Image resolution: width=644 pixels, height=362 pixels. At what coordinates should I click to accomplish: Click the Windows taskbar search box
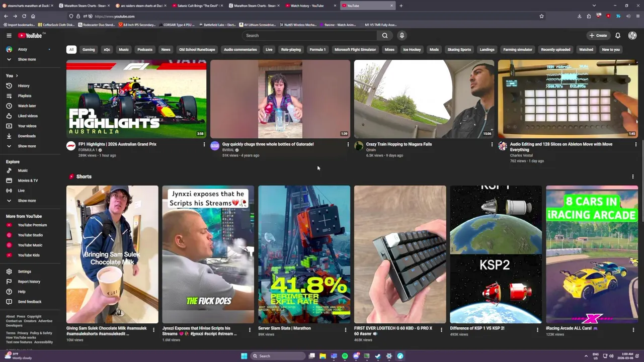click(x=278, y=356)
